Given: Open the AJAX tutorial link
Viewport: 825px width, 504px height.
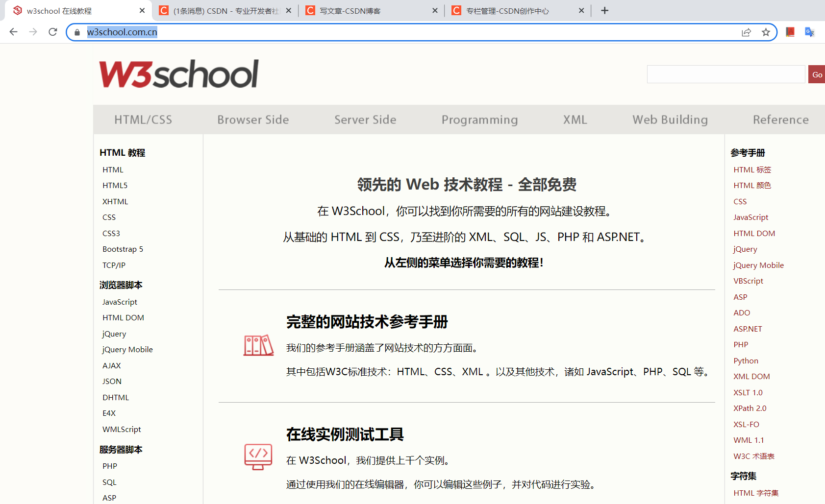Looking at the screenshot, I should point(112,365).
